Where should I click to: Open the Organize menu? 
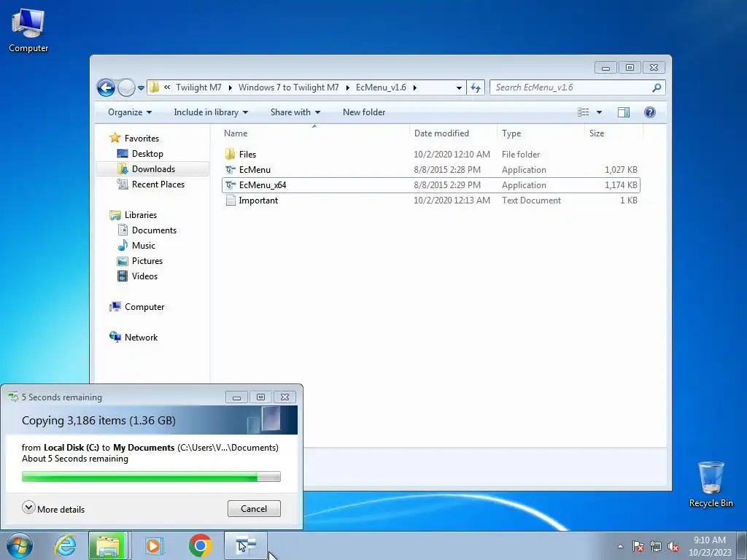click(x=130, y=112)
